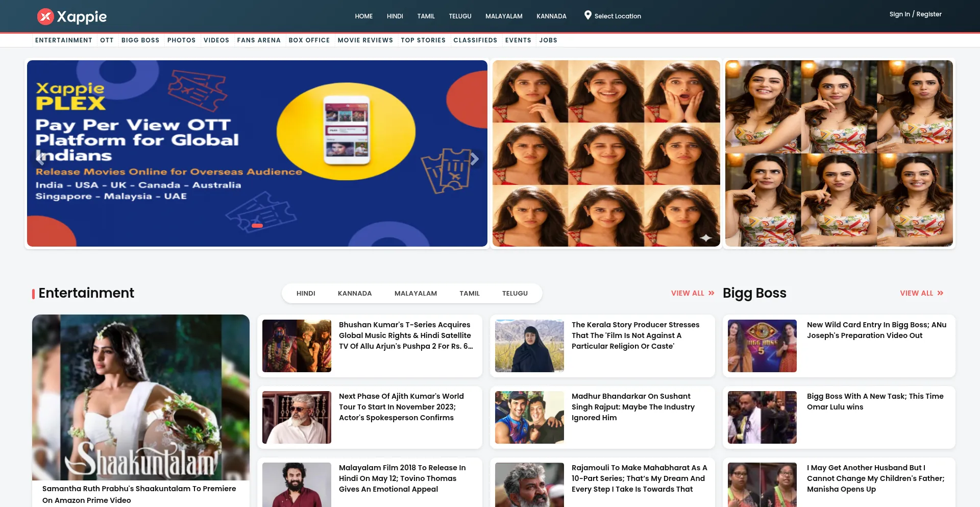Click Omar Lulu wins article thumbnail
Viewport: 980px width, 507px height.
pos(762,417)
